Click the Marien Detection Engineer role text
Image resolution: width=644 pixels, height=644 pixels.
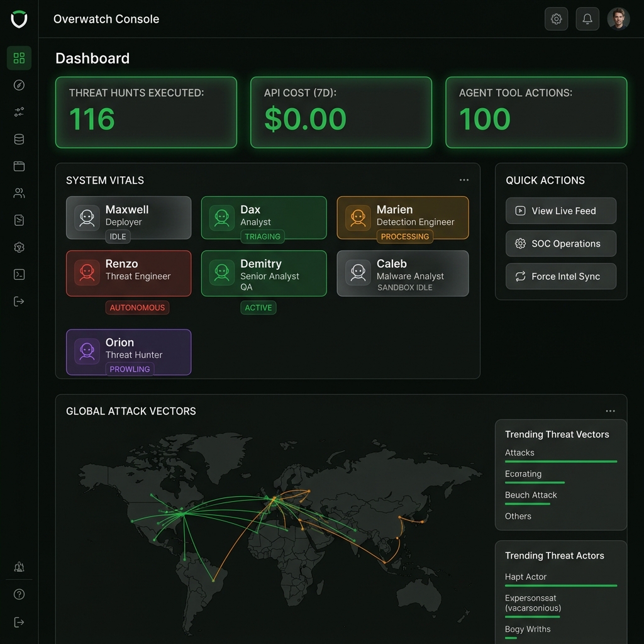416,222
